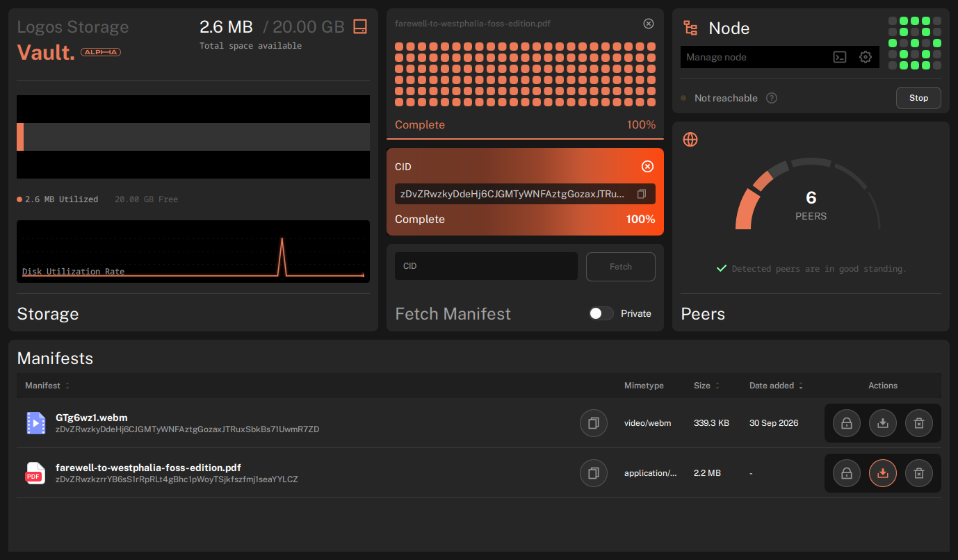Copy the CID in the orange card
This screenshot has width=958, height=560.
[x=642, y=194]
